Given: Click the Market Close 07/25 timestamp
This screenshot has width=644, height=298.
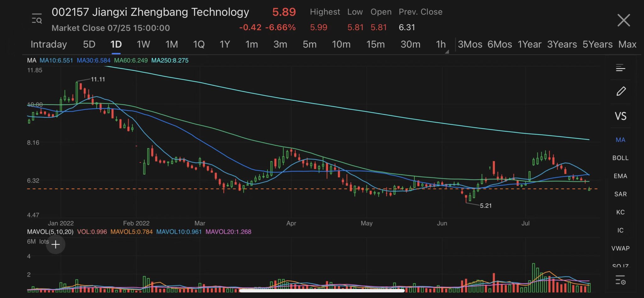Looking at the screenshot, I should point(111,28).
